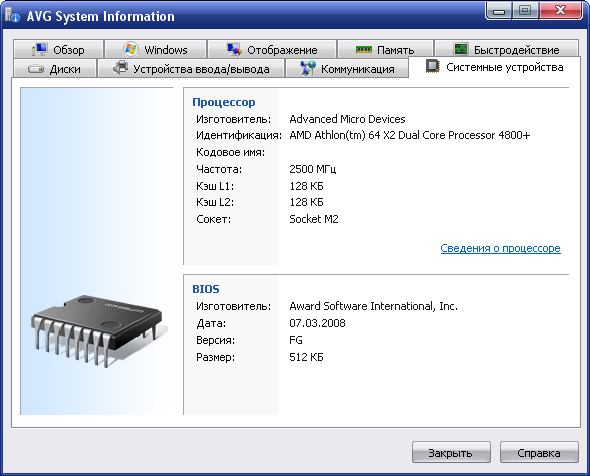Click the BIOS date 07.03.2008
The image size is (590, 476).
tap(317, 323)
